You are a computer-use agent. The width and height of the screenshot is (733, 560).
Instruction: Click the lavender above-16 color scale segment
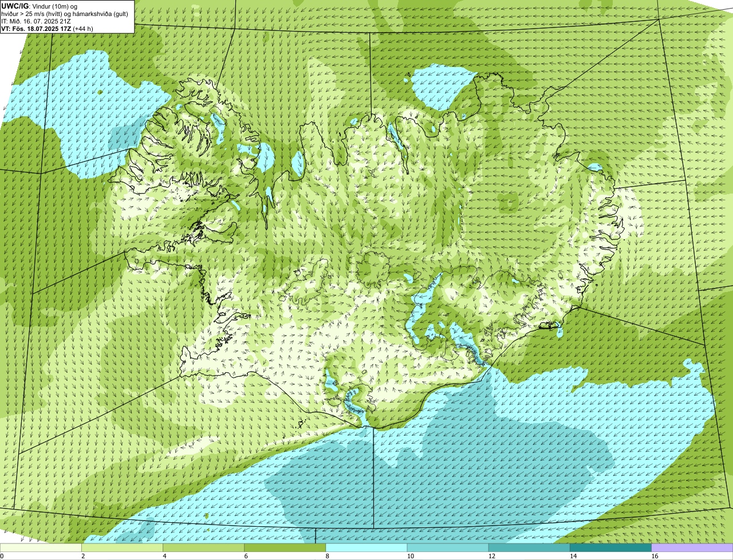click(x=692, y=548)
